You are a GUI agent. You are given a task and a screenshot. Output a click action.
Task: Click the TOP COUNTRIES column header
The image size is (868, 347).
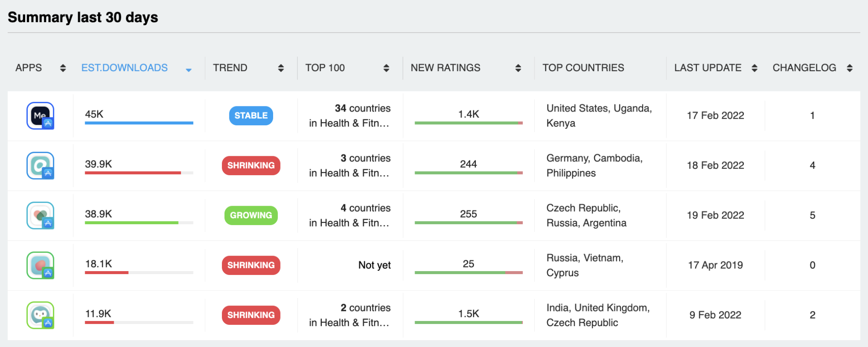point(583,68)
